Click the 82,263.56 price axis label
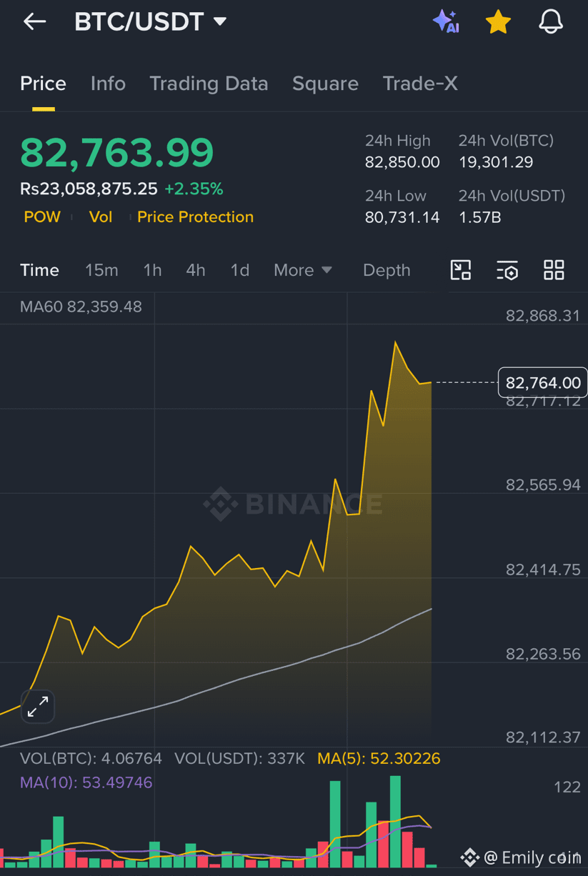This screenshot has height=876, width=588. click(543, 654)
